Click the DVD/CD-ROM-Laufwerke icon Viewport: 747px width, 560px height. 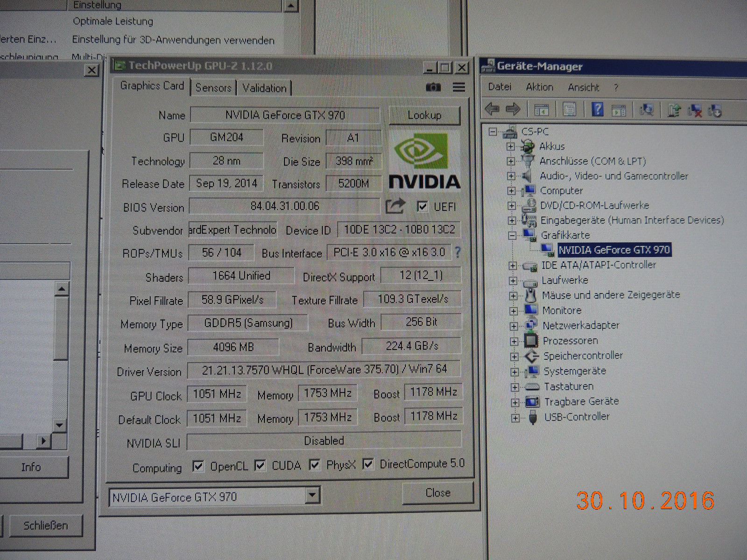click(x=529, y=205)
